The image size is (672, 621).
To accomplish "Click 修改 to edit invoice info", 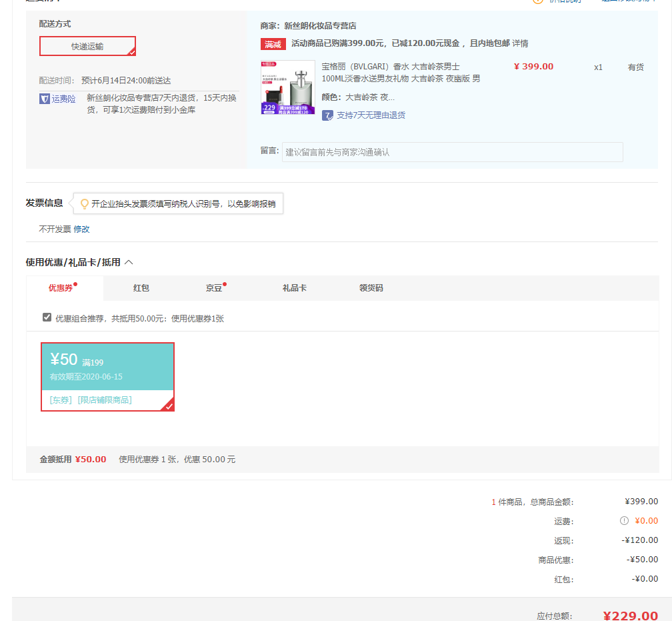I will [81, 229].
